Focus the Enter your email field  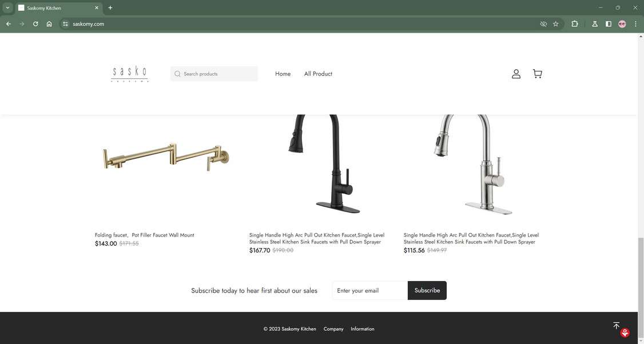(369, 290)
